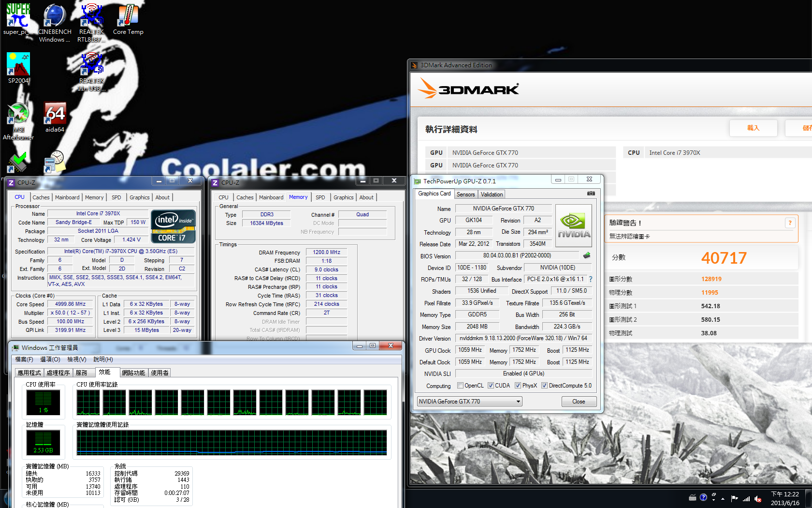Open 選項(O) menu in Task Manager
The image size is (812, 508).
click(50, 359)
